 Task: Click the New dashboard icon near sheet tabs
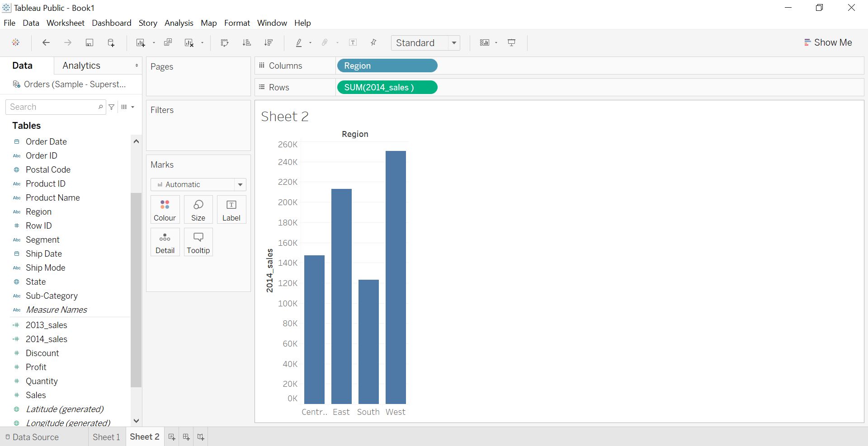[x=186, y=437]
